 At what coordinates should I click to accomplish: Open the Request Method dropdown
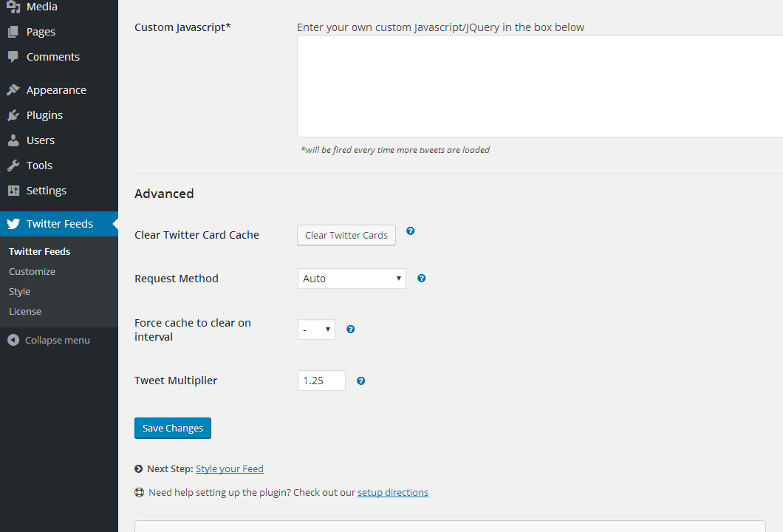click(x=352, y=279)
